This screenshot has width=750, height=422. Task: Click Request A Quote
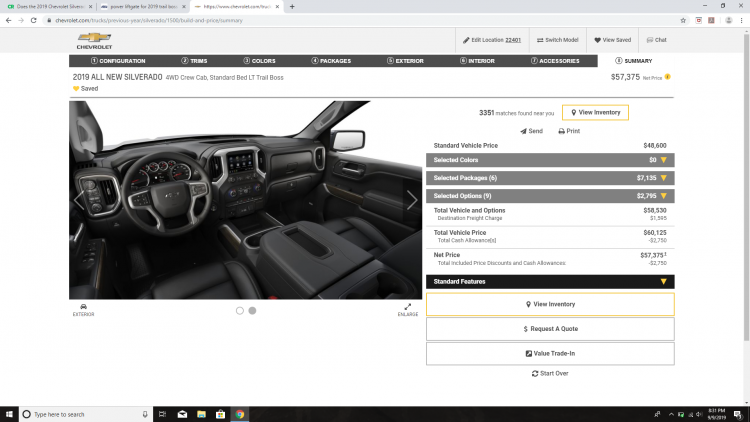click(550, 329)
